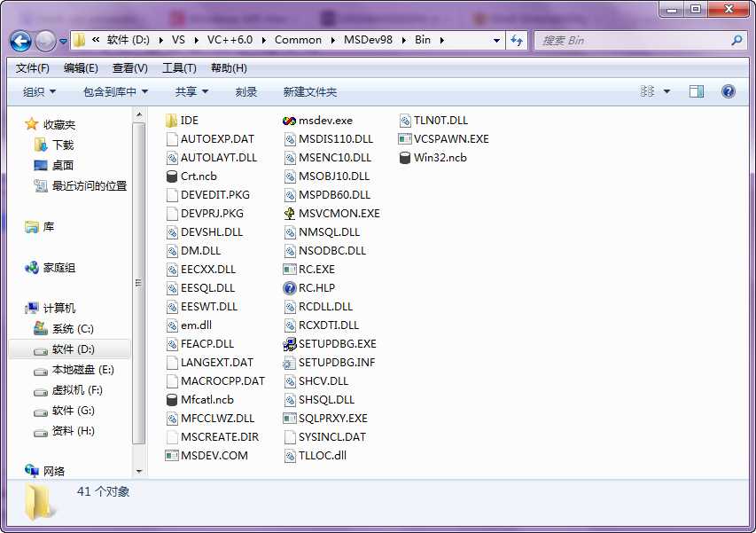Expand the arrow after Bin in path

click(x=441, y=41)
